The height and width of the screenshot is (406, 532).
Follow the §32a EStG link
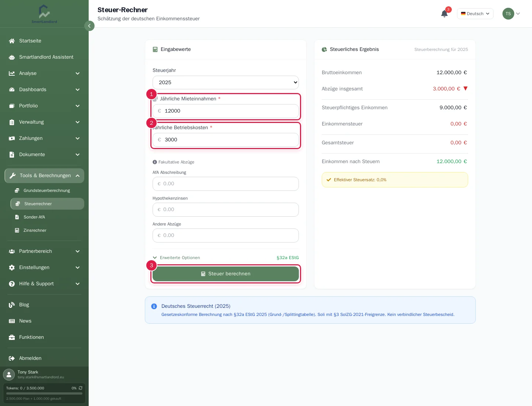[x=288, y=258]
